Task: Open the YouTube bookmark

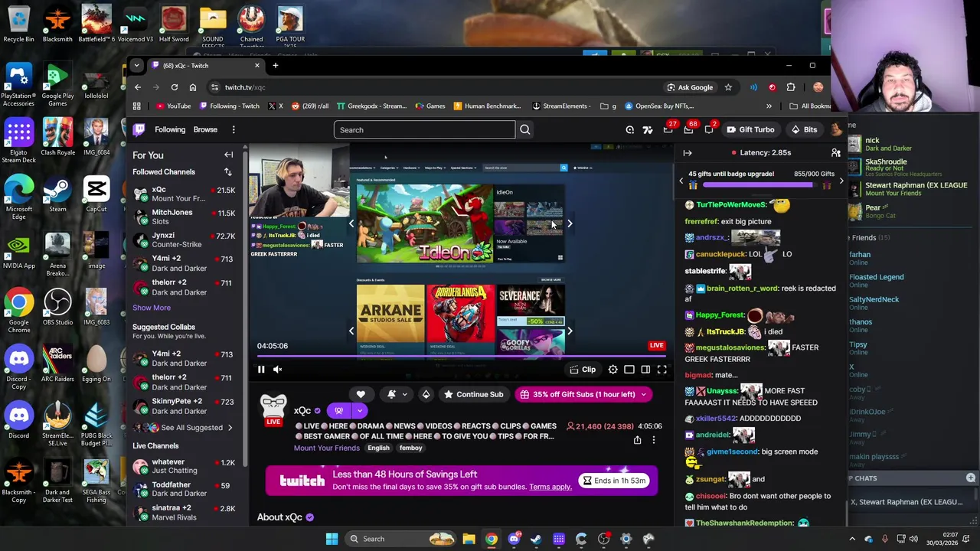Action: [173, 106]
